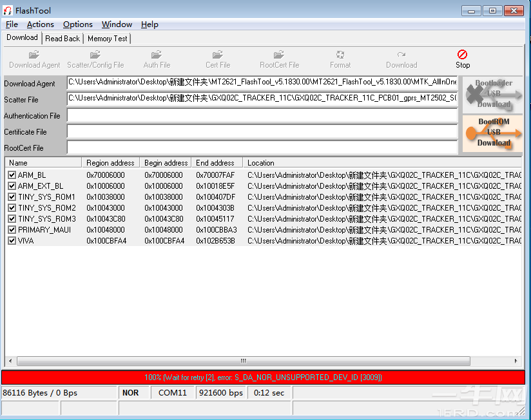This screenshot has height=420, width=531.
Task: Toggle the PRIMARY_MAUI checkbox
Action: (x=12, y=230)
